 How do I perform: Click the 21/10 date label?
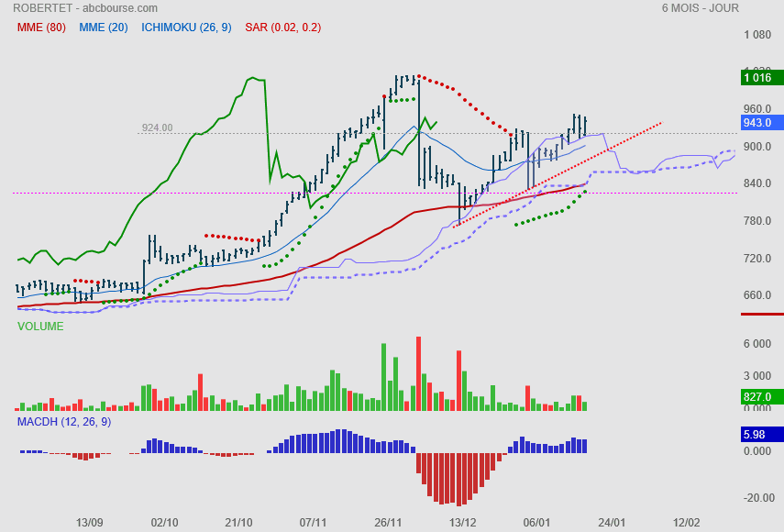pyautogui.click(x=238, y=523)
